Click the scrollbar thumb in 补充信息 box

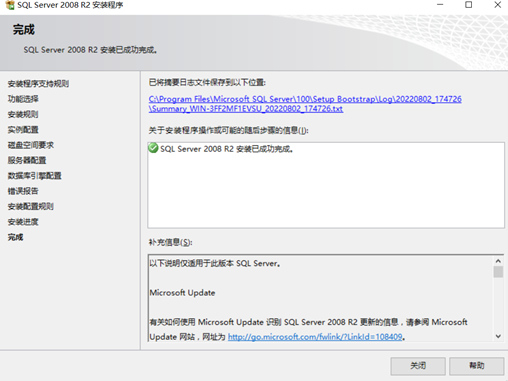[x=498, y=272]
